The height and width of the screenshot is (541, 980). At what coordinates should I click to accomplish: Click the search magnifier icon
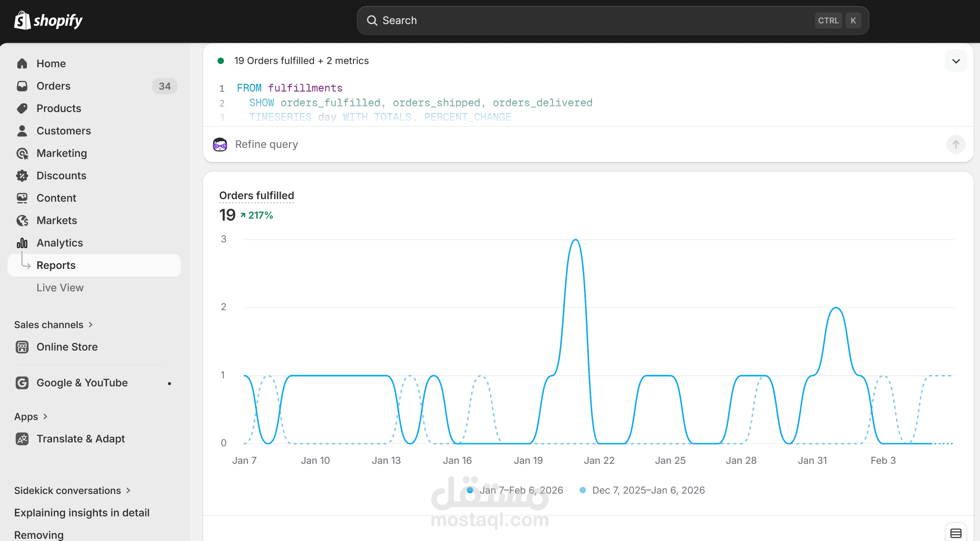[372, 20]
